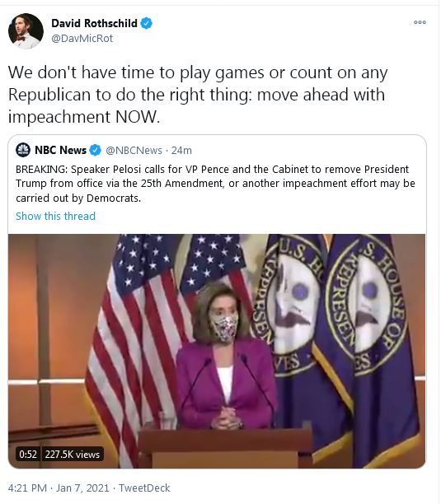This screenshot has width=441, height=504.
Task: Click Show this thread link
Action: point(56,216)
